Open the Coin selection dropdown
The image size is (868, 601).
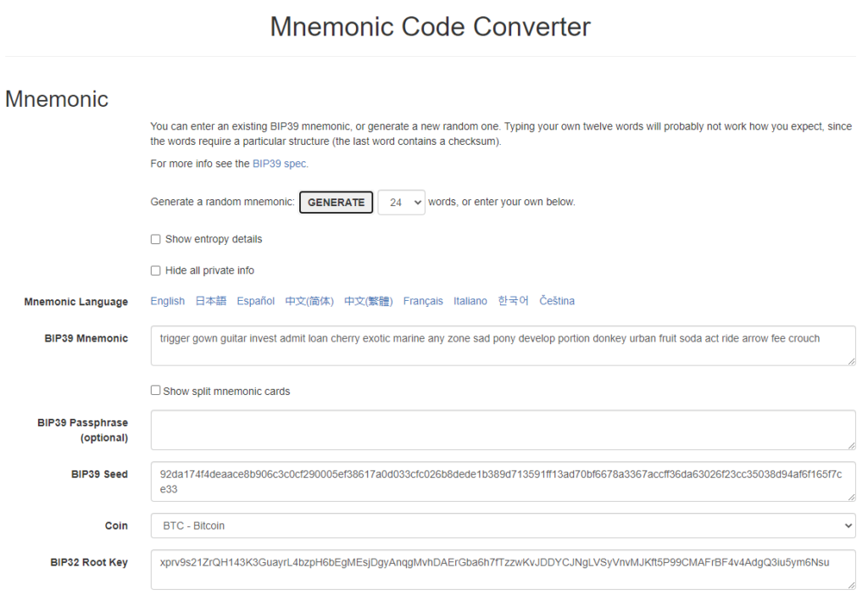(504, 526)
